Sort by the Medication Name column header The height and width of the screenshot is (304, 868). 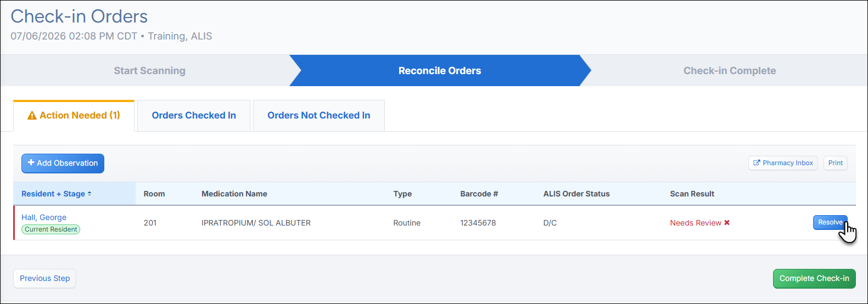234,194
